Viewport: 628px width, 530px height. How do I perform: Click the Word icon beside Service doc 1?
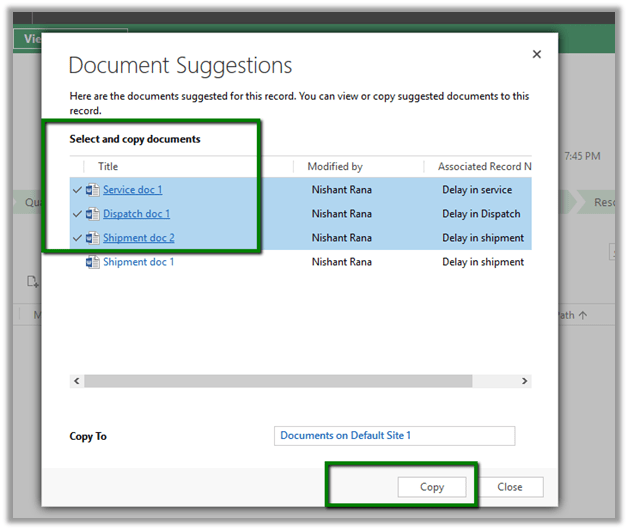93,190
